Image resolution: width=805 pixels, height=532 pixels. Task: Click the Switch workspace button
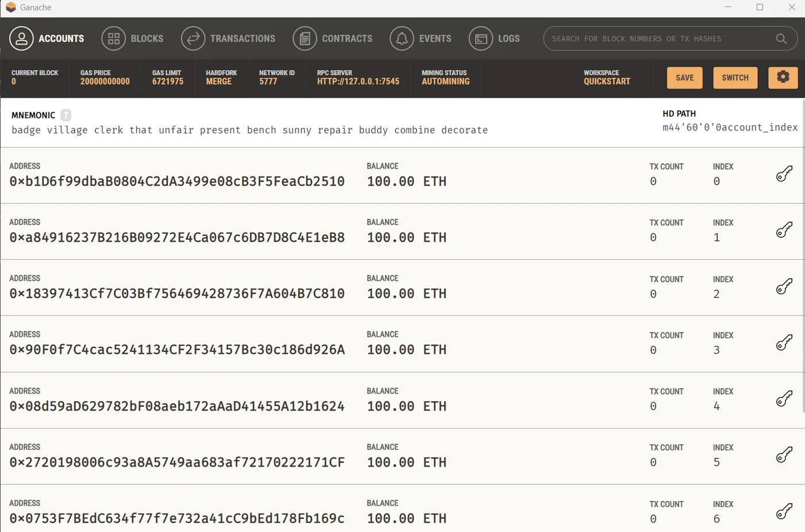[x=735, y=78]
